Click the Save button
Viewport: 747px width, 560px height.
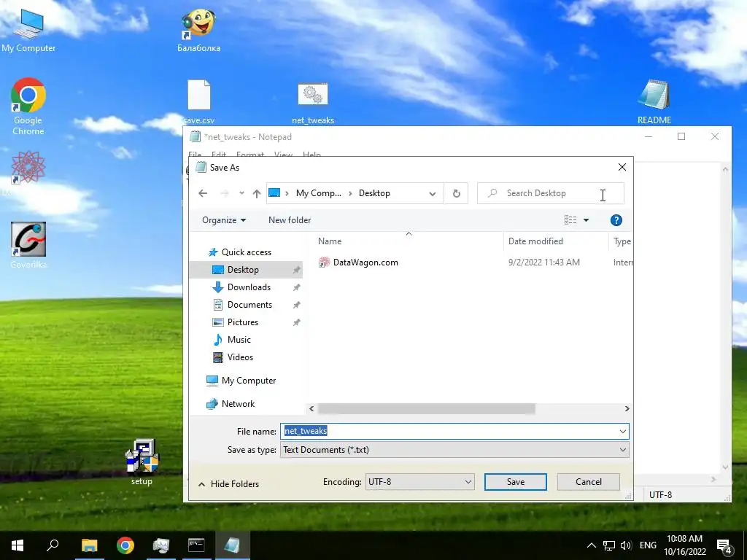[x=516, y=482]
